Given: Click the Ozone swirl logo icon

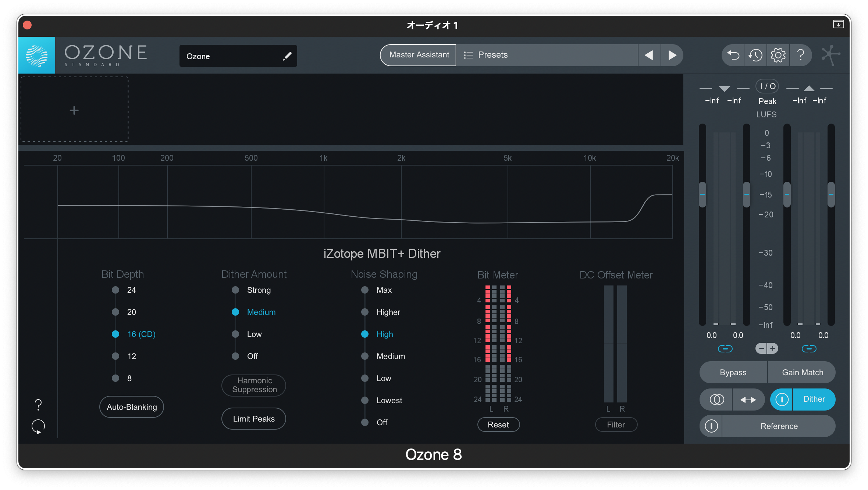Looking at the screenshot, I should pos(37,55).
